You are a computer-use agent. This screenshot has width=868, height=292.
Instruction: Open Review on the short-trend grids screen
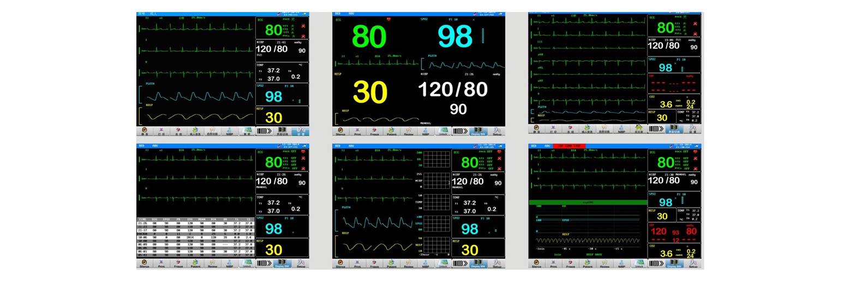[409, 264]
